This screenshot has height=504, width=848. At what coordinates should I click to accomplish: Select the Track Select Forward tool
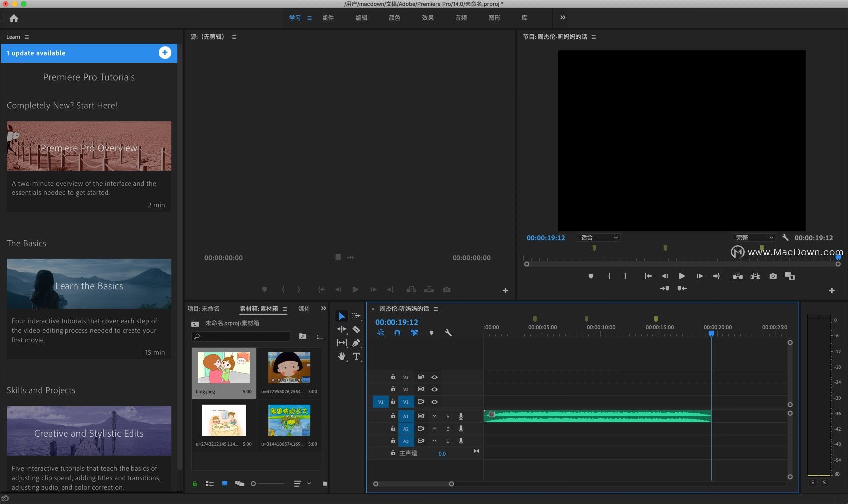(356, 316)
